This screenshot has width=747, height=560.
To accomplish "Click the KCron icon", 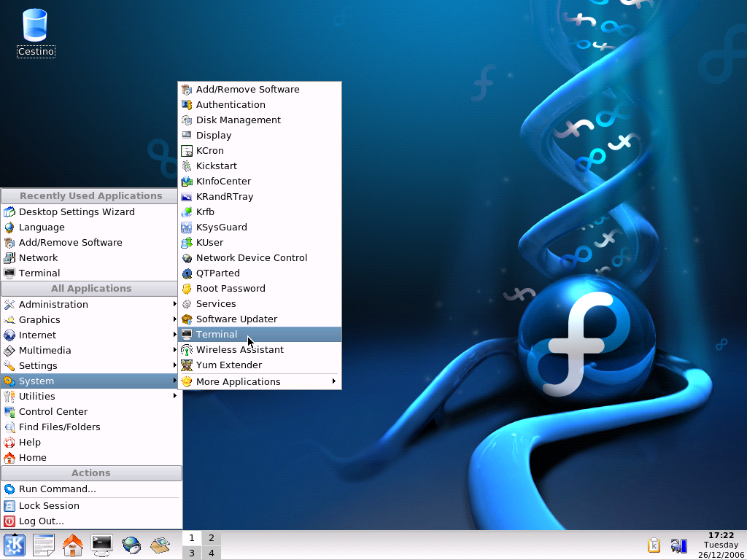I will 187,151.
